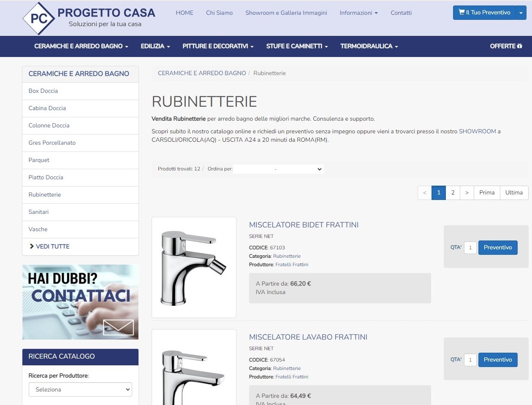This screenshot has height=405, width=532.
Task: Expand the caret next to Il Tuo Preventivo
Action: coord(521,13)
